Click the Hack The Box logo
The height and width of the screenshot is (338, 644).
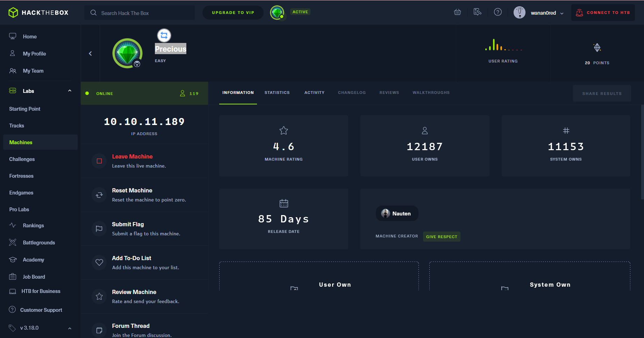pyautogui.click(x=38, y=13)
